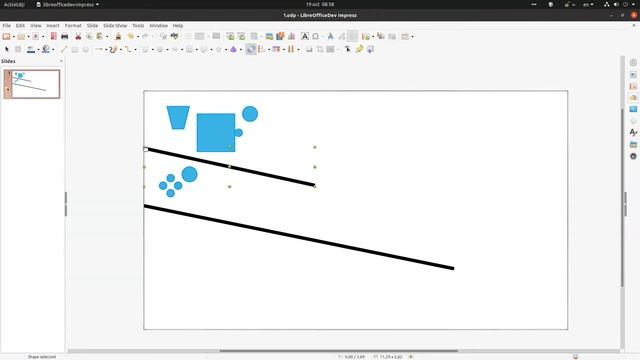Start slideshow from first slide icon

click(230, 36)
